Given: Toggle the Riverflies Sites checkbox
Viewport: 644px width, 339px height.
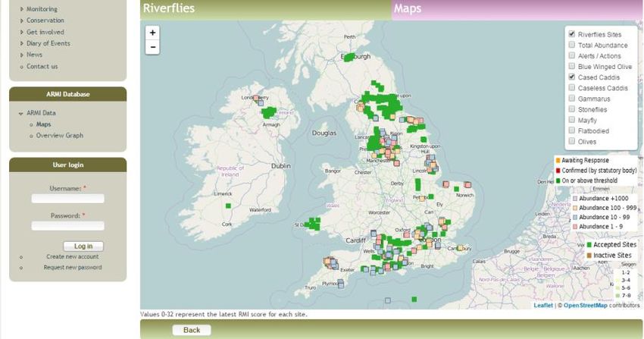Looking at the screenshot, I should 572,33.
